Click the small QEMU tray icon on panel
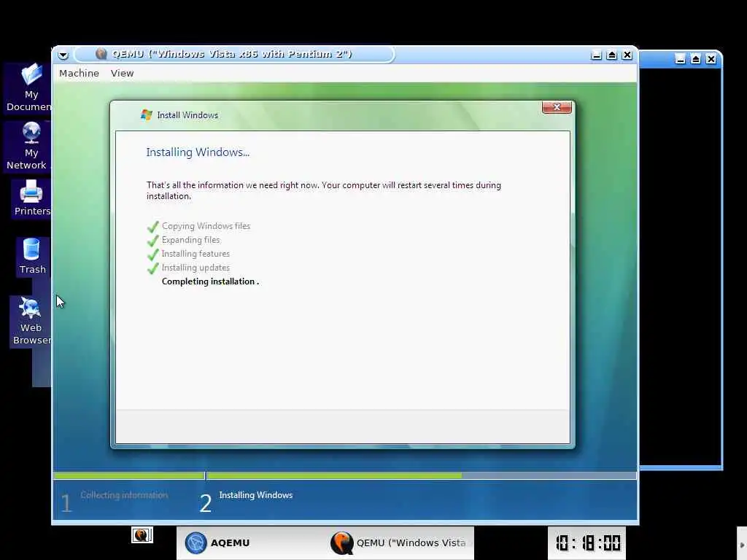Viewport: 747px width, 560px height. [142, 535]
